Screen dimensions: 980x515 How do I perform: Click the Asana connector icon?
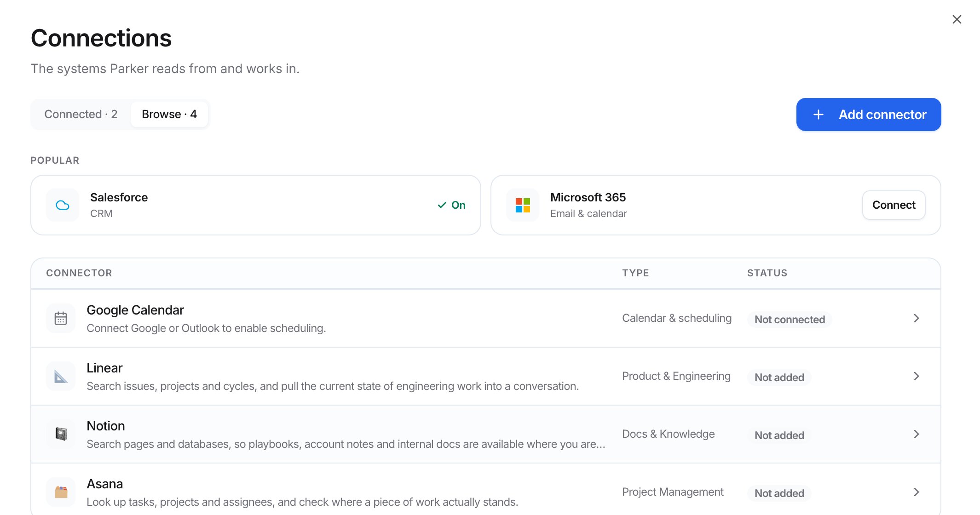tap(61, 492)
